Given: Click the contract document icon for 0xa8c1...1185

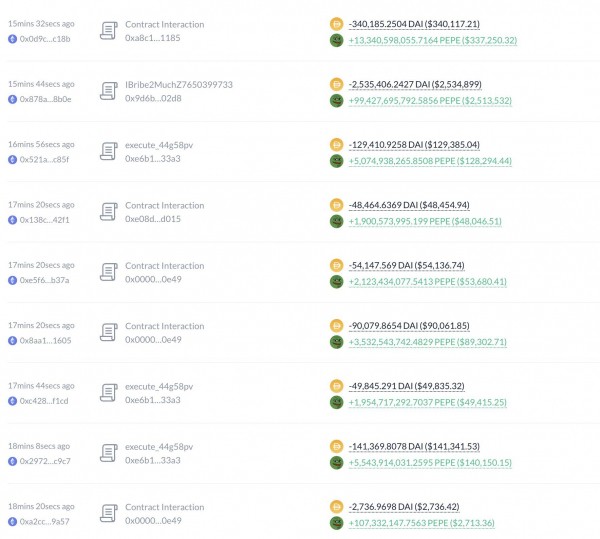Looking at the screenshot, I should 108,30.
